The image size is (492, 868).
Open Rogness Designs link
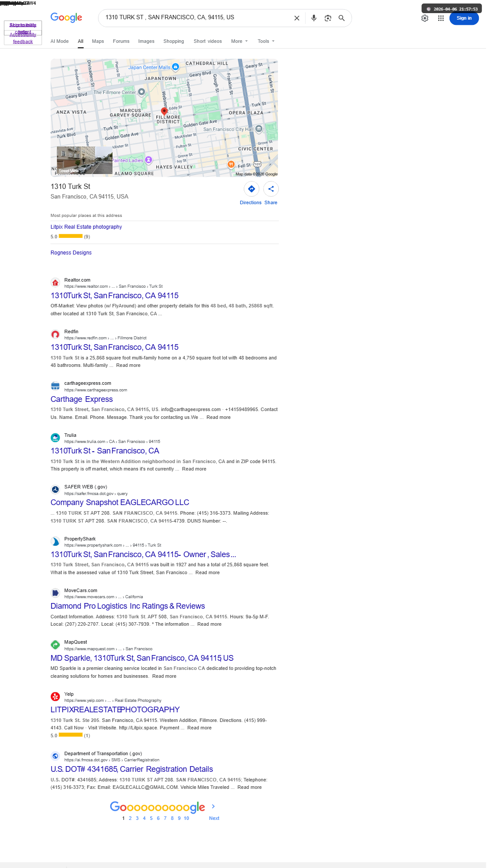(x=71, y=253)
